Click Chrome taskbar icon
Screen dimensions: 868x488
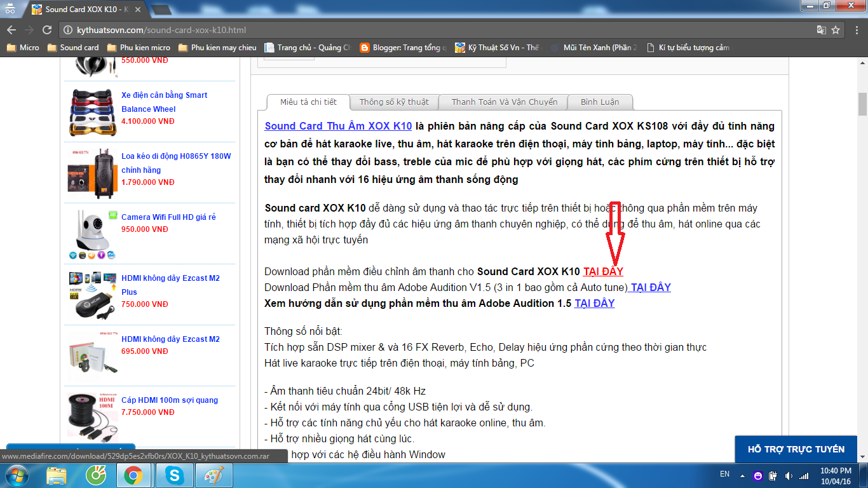[x=133, y=475]
